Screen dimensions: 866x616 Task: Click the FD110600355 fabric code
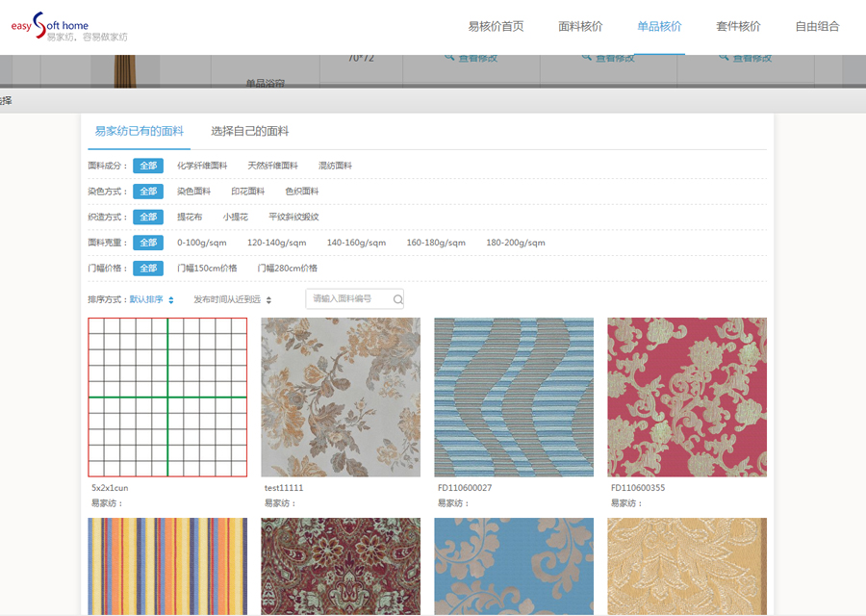point(638,488)
